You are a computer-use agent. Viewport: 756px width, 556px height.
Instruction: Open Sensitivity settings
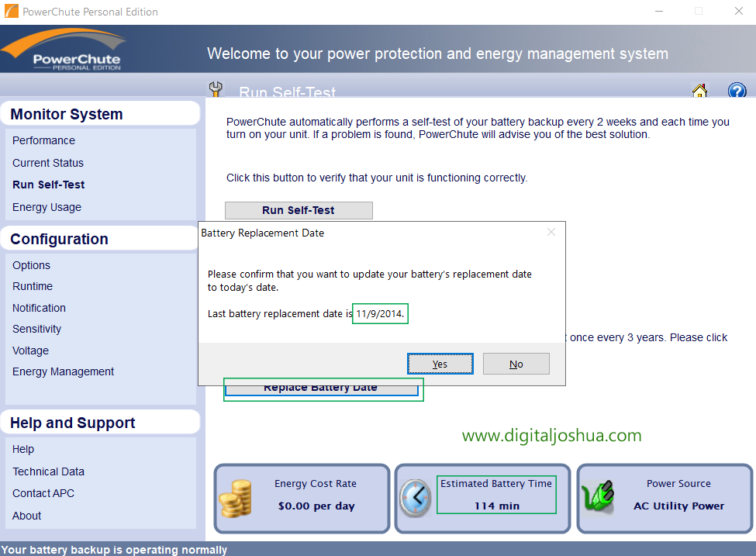37,330
